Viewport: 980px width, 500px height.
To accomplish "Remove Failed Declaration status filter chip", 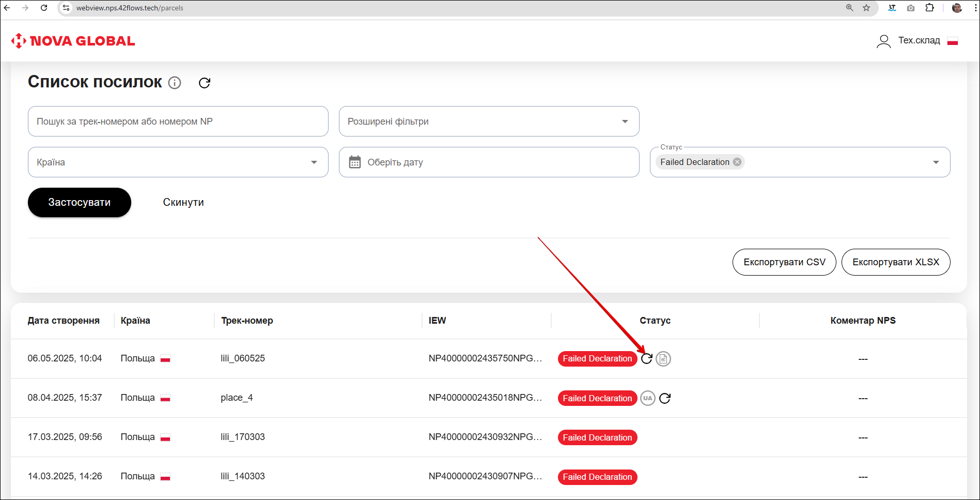I will [737, 162].
